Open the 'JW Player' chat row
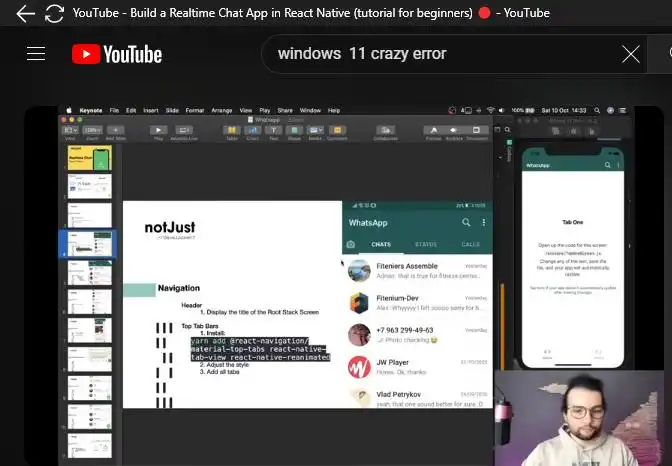 point(417,367)
